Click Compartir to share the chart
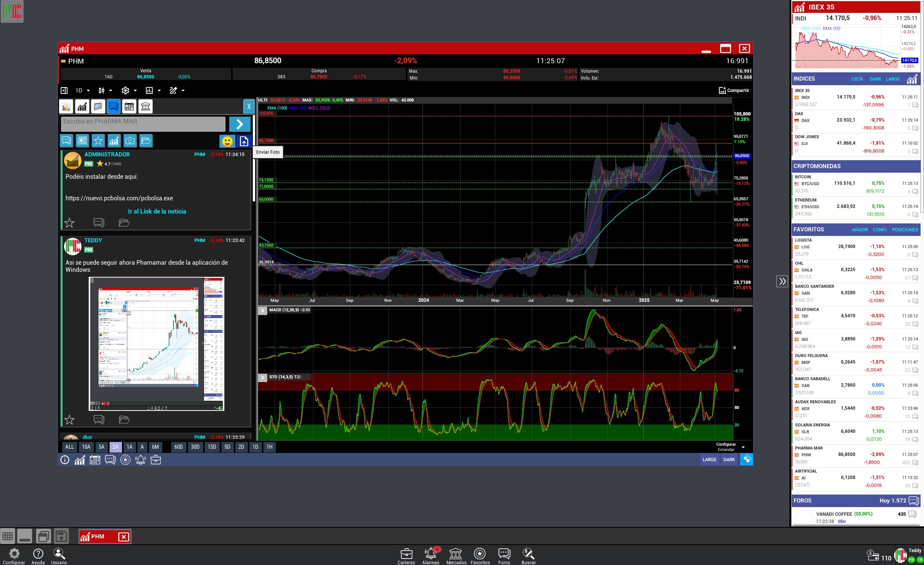The width and height of the screenshot is (924, 565). coord(734,91)
